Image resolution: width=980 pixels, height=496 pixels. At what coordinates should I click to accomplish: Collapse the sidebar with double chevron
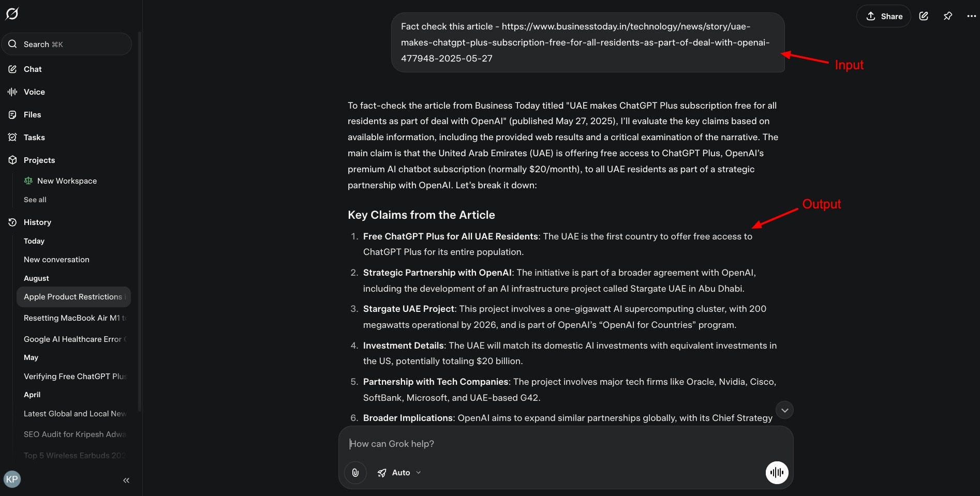tap(126, 480)
